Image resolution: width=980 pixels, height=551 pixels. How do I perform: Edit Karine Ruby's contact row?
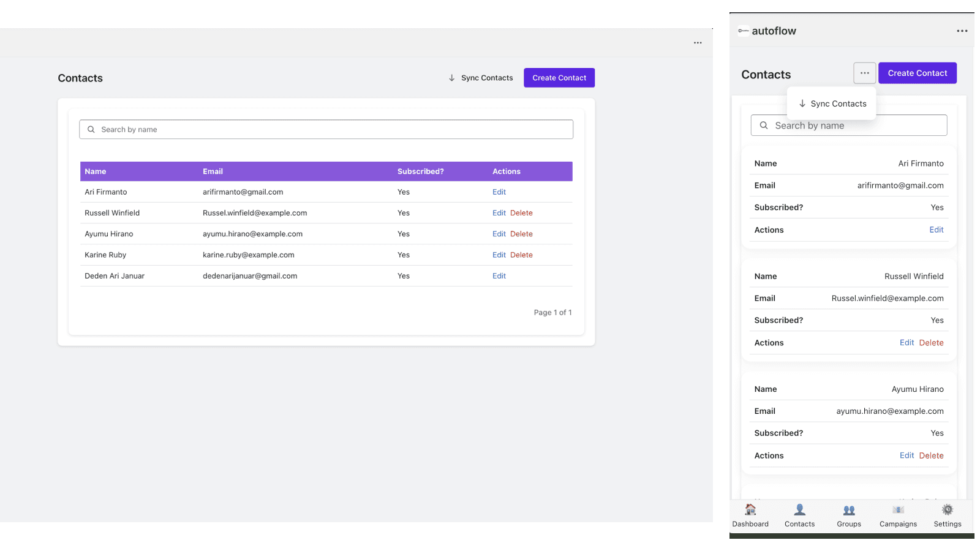pyautogui.click(x=499, y=255)
